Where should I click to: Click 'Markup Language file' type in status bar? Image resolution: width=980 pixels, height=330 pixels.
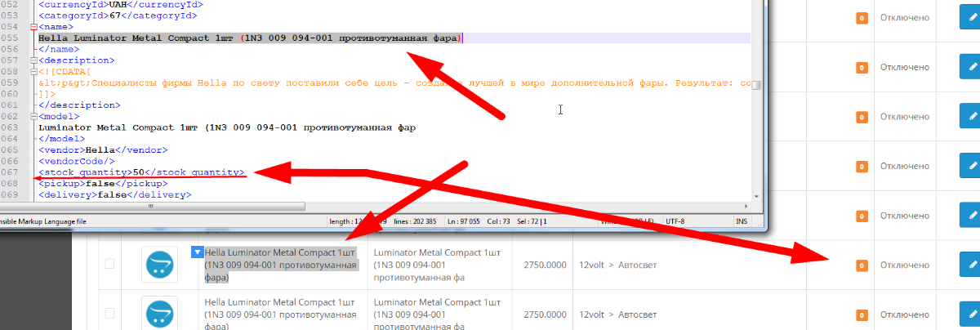(x=44, y=221)
